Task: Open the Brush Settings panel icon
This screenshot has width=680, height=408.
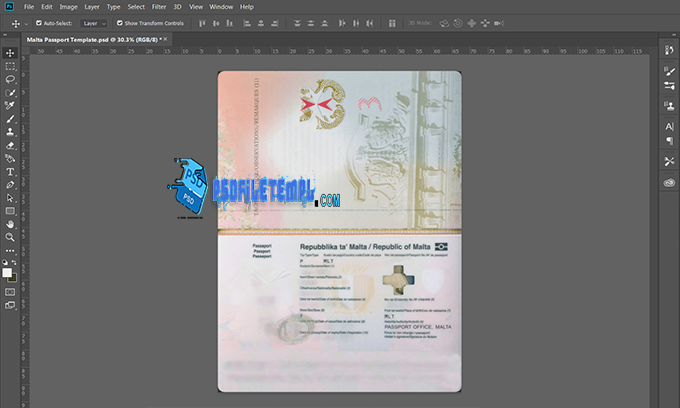Action: coord(669,71)
